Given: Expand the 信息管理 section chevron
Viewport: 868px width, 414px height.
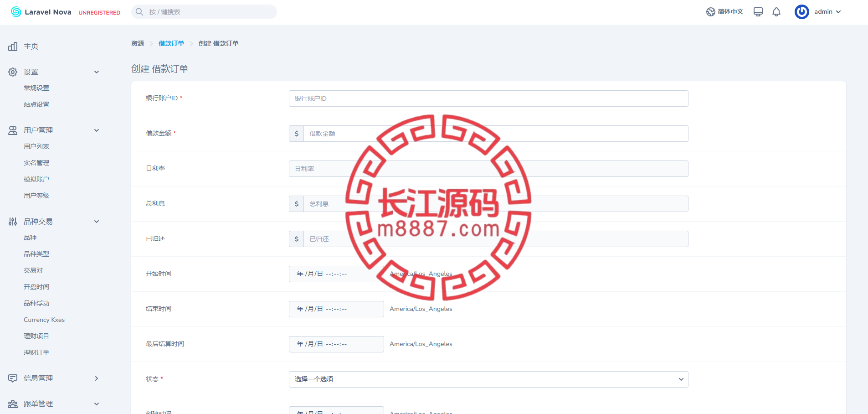Looking at the screenshot, I should pos(97,378).
